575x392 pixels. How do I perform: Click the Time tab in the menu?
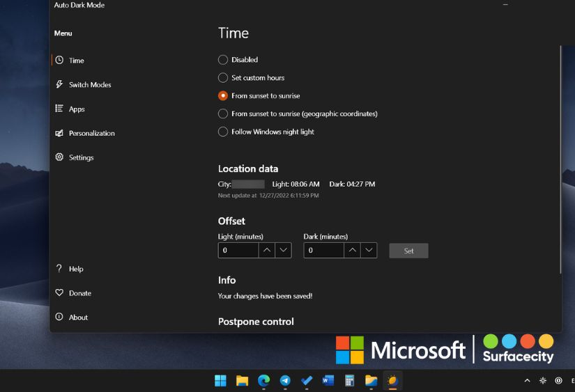coord(76,61)
